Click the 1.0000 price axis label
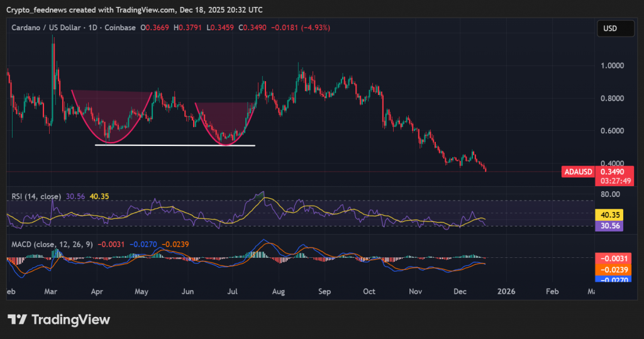The image size is (644, 339). pos(613,65)
